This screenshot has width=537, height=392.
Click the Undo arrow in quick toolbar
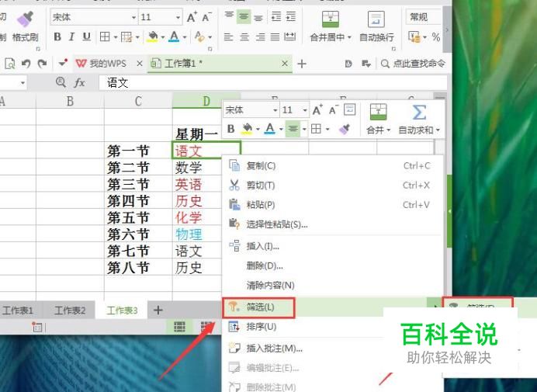pos(26,64)
